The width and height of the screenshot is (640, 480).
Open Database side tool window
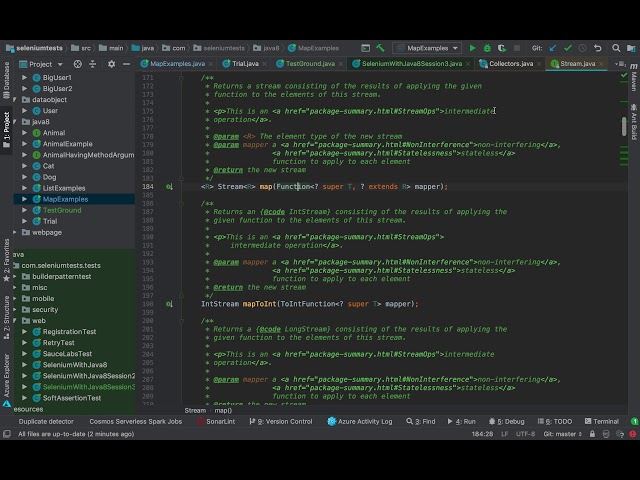pyautogui.click(x=6, y=80)
